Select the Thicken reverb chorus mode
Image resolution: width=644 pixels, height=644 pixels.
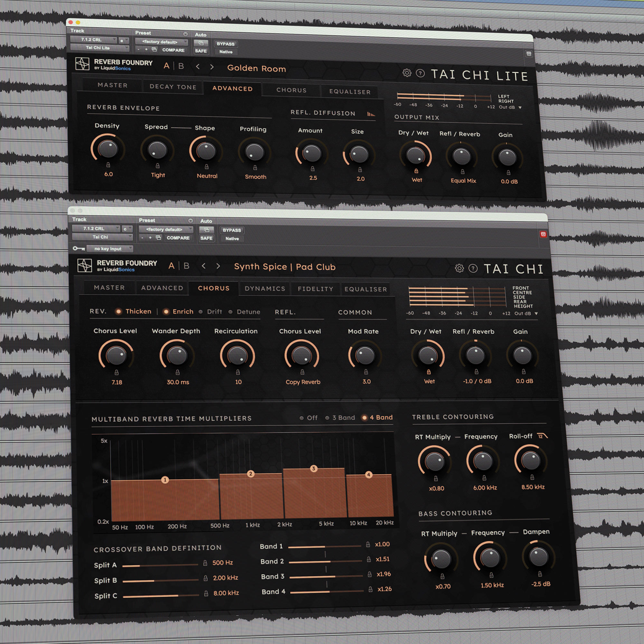[119, 312]
